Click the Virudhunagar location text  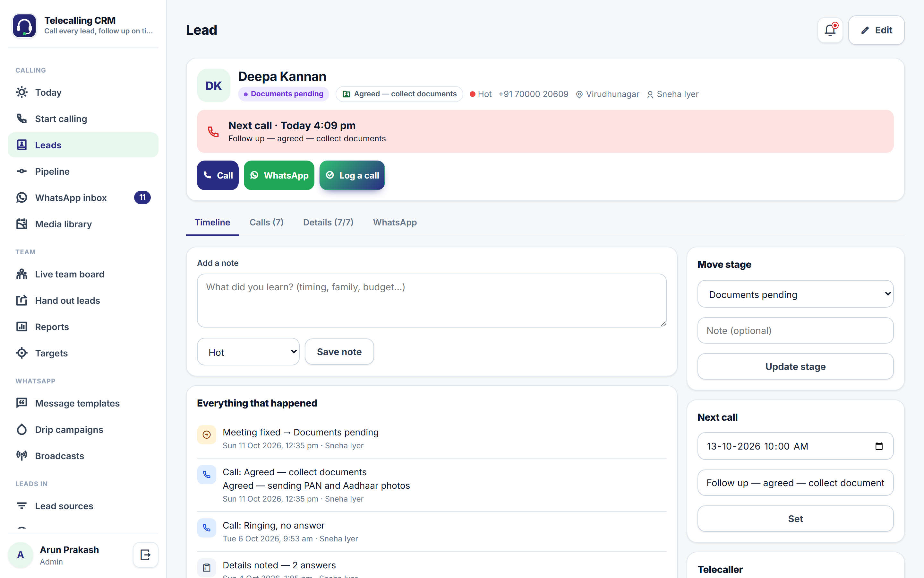tap(612, 94)
